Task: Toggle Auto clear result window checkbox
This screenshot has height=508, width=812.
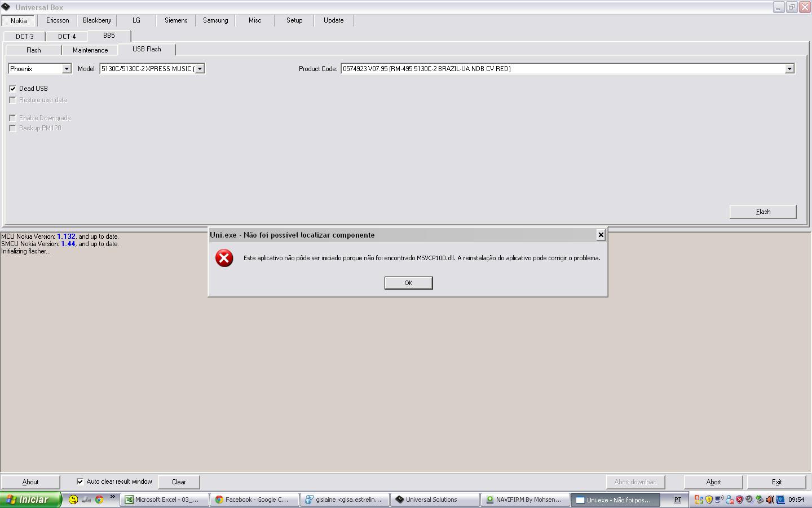Action: (80, 481)
